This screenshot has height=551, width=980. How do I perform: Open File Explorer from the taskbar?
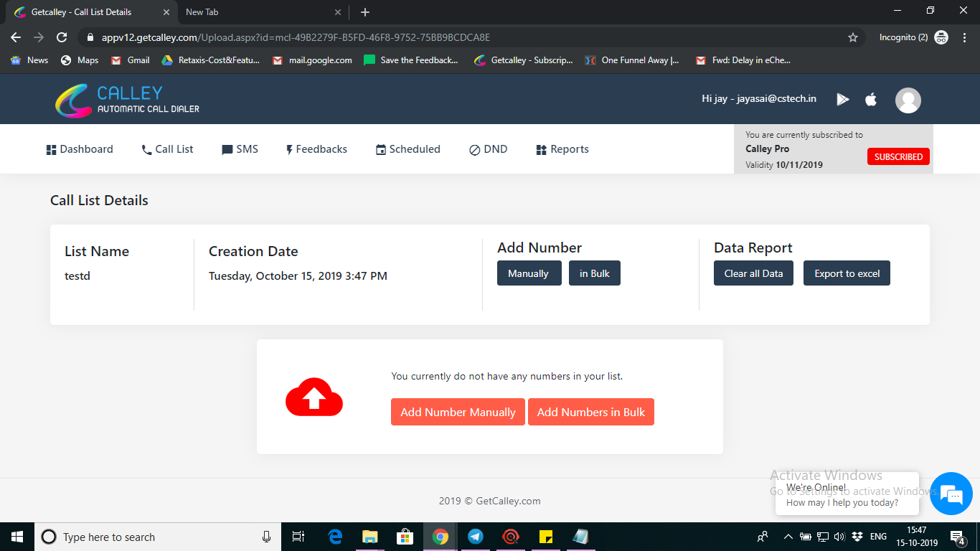[370, 537]
